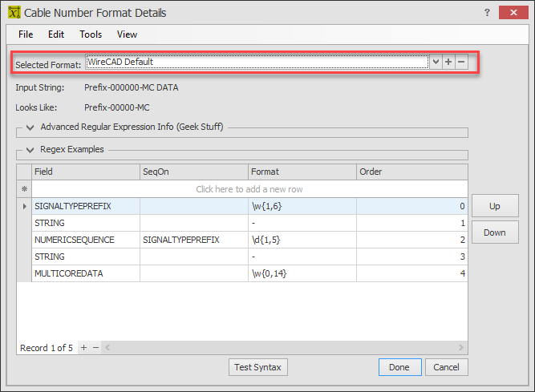Open the Edit menu

pos(56,34)
